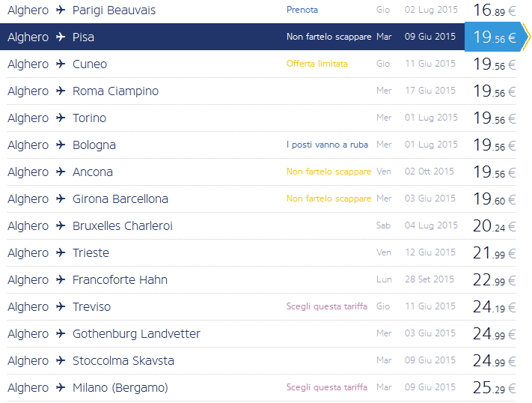Image resolution: width=532 pixels, height=403 pixels.
Task: Click the airplane icon before Bologna
Action: tap(61, 145)
